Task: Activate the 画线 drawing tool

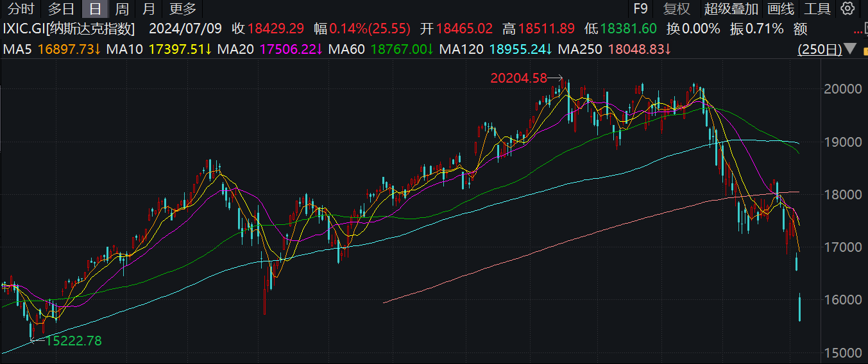Action: click(x=781, y=9)
